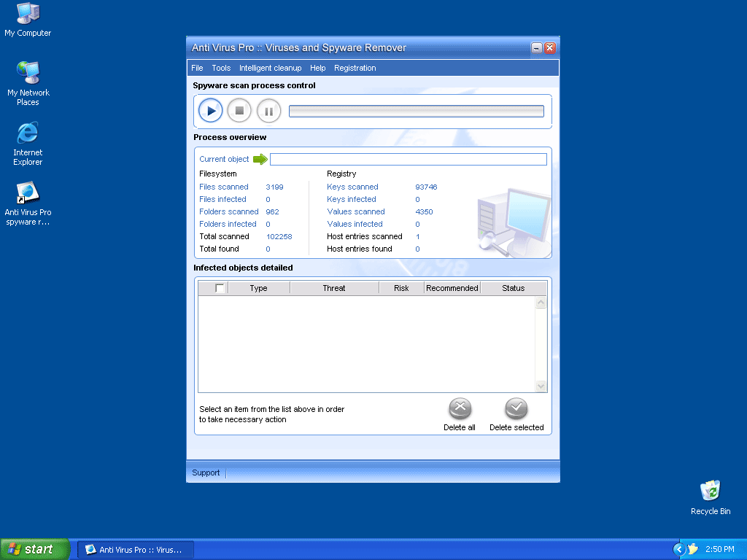Toggle the select-all checkbox in infected list
This screenshot has height=560, width=747.
pos(220,288)
